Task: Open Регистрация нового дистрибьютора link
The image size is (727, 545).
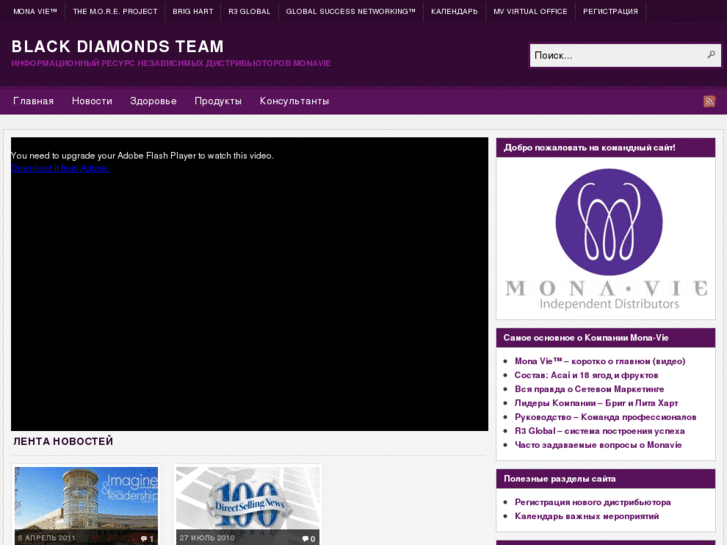Action: coord(593,502)
